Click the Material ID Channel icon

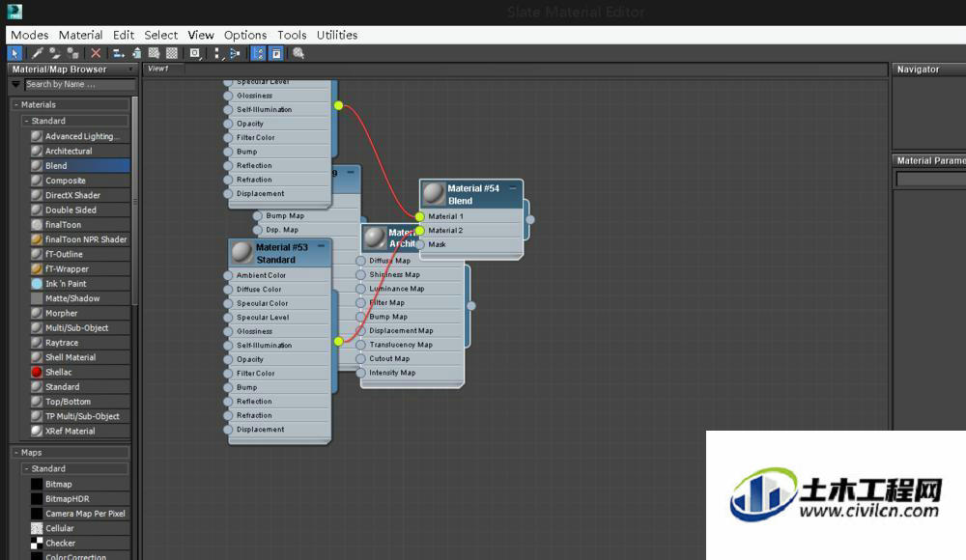click(x=195, y=54)
